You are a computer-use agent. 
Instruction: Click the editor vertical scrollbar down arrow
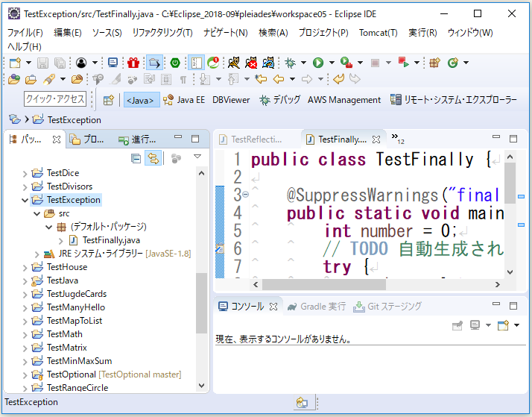tap(510, 272)
